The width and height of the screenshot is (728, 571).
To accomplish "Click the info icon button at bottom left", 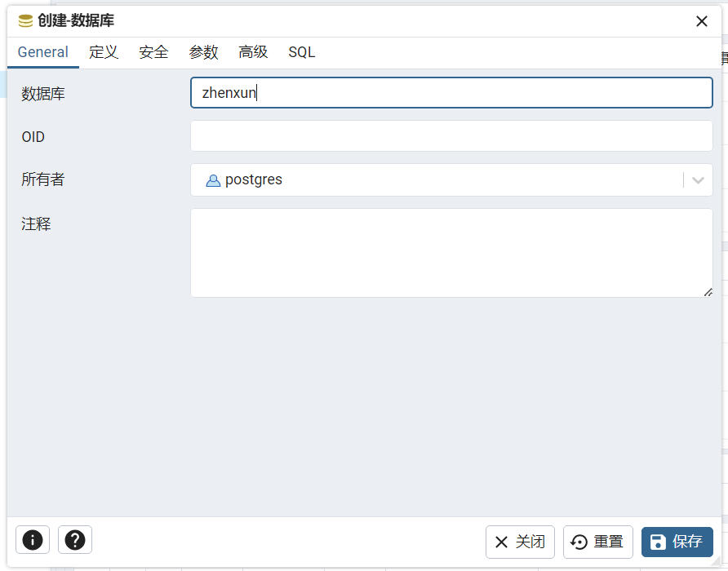I will tap(33, 540).
